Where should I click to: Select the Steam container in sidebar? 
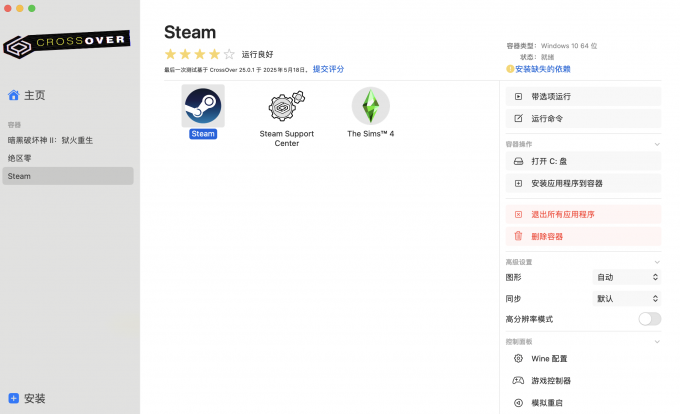coord(68,176)
